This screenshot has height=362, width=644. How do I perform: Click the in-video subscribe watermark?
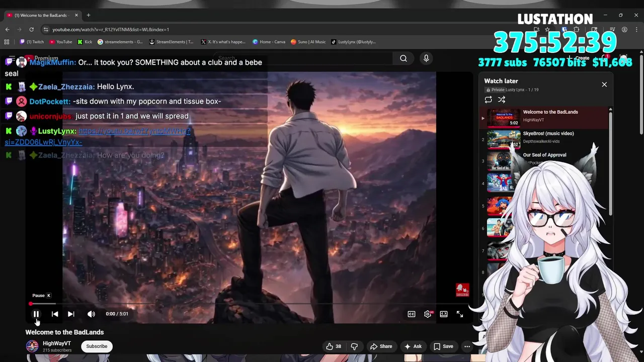pos(462,290)
